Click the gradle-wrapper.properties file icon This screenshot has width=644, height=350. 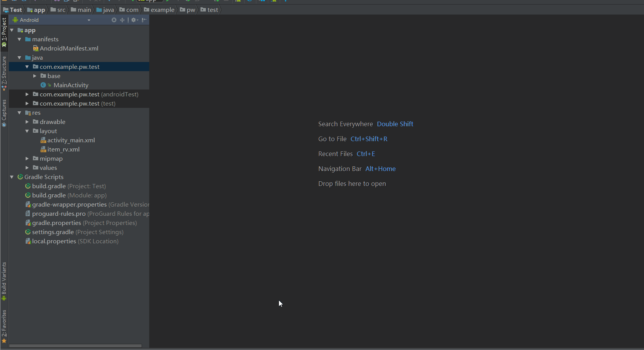point(28,205)
